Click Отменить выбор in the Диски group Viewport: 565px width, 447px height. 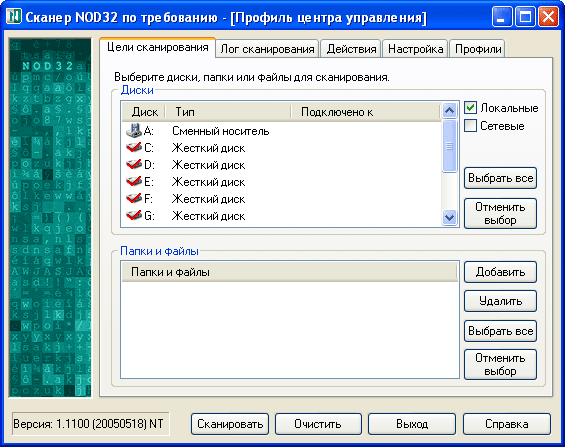tap(501, 214)
